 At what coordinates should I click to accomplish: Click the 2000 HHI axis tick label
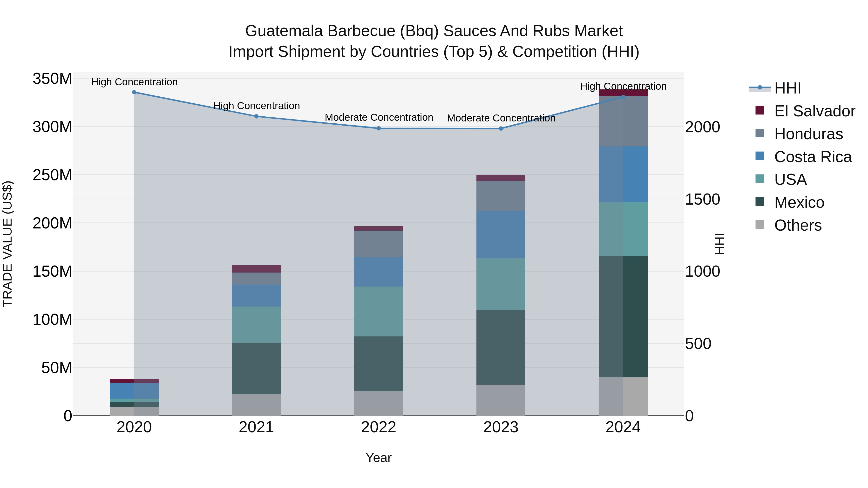(x=703, y=127)
